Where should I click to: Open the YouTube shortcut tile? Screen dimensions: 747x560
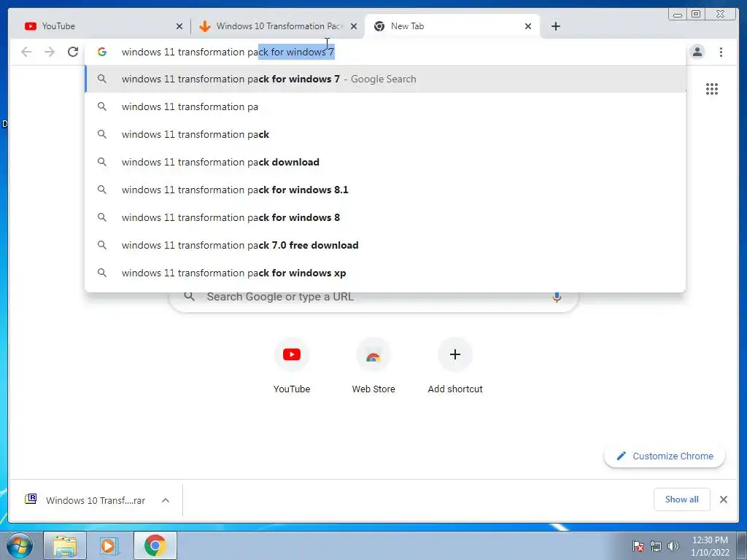tap(292, 366)
